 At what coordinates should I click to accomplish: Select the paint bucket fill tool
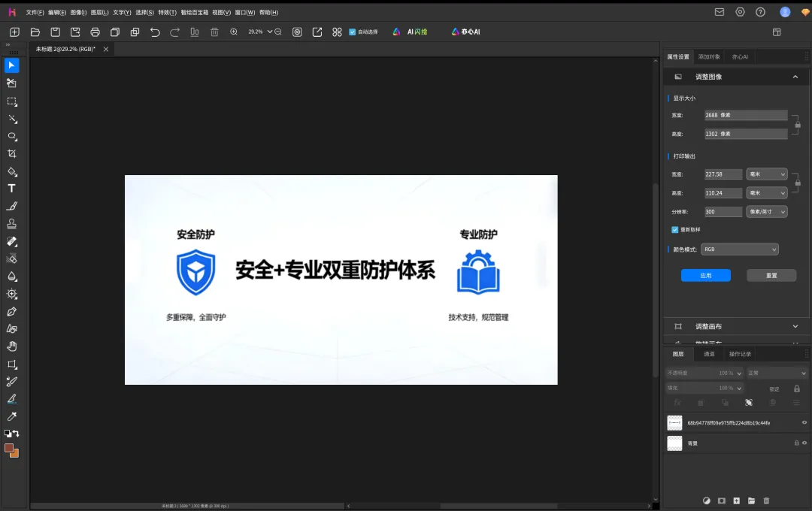coord(12,171)
